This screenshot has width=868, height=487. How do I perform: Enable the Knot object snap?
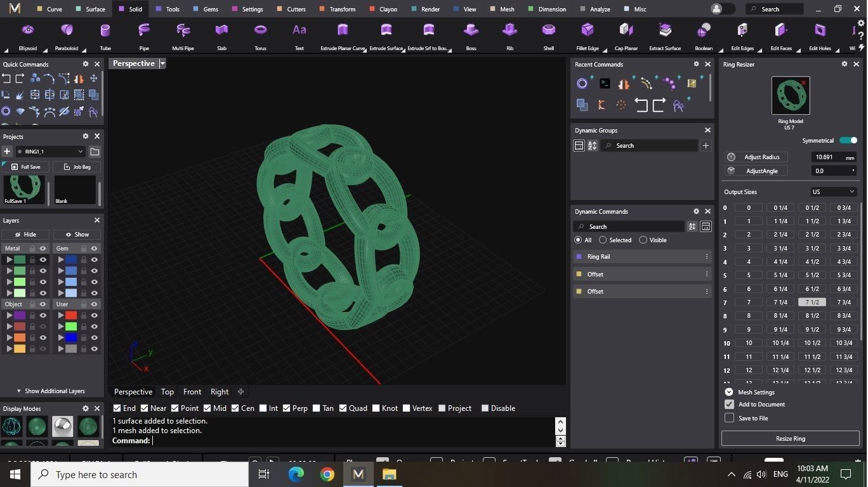coord(376,408)
